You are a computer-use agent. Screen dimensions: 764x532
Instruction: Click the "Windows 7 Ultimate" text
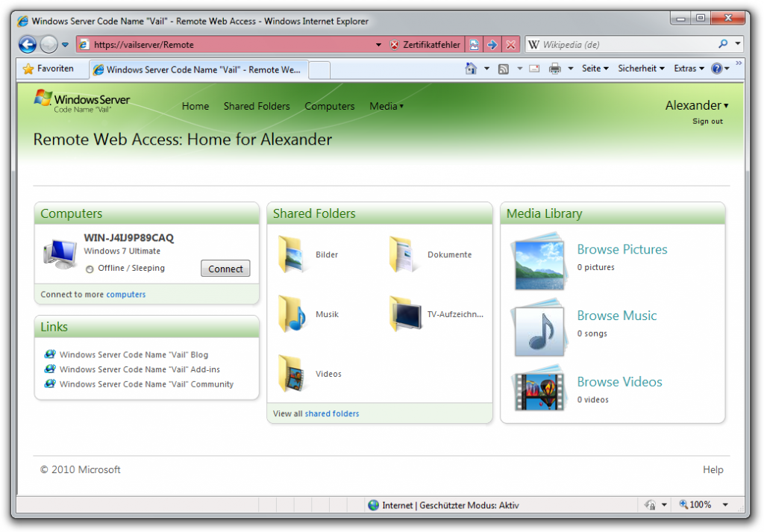122,251
